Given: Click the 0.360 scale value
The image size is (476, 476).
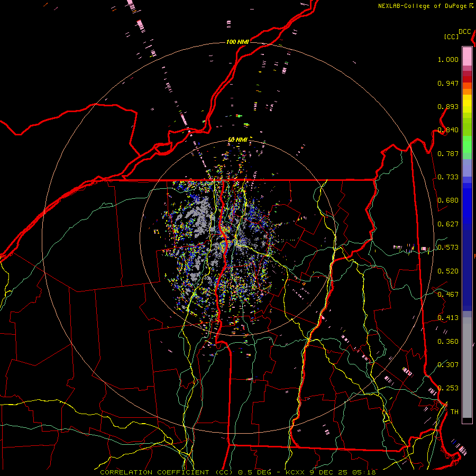Looking at the screenshot, I should tap(448, 342).
